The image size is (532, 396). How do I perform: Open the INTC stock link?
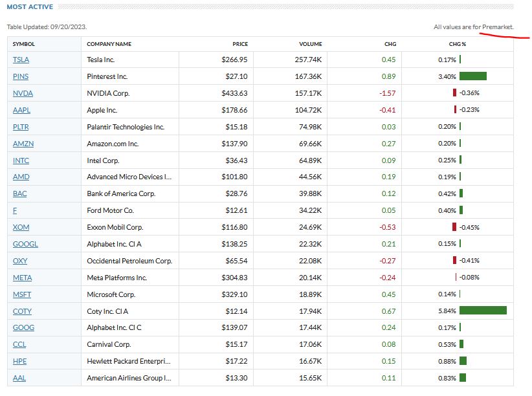point(21,160)
